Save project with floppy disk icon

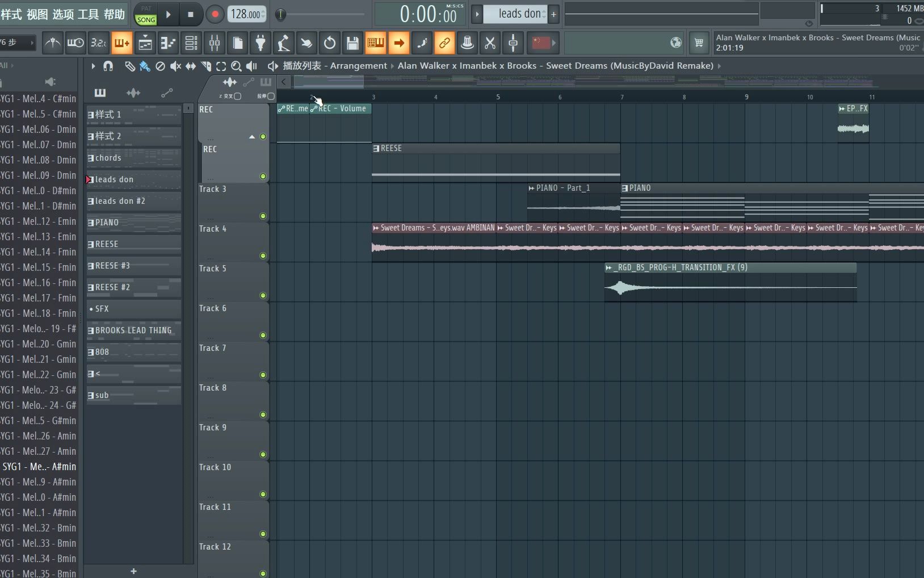tap(352, 43)
